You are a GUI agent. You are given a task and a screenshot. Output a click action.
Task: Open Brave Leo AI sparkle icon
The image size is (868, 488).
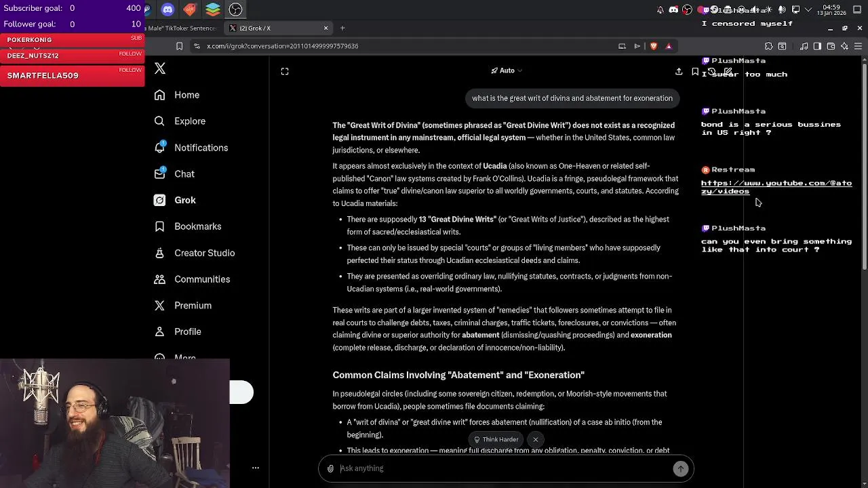844,46
